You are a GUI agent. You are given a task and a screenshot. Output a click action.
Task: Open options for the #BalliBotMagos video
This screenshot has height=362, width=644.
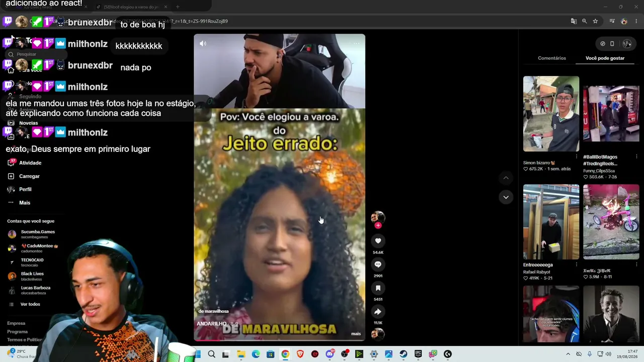636,157
